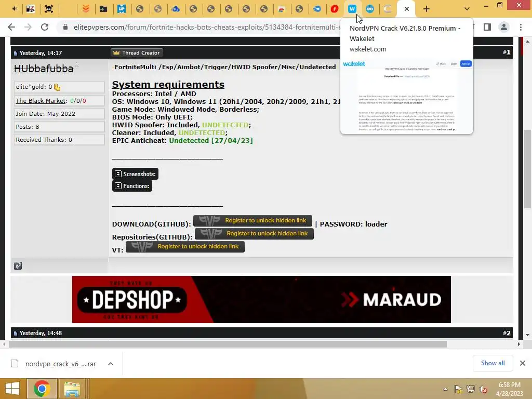
Task: Click the post status icon below the profile
Action: pos(18,265)
